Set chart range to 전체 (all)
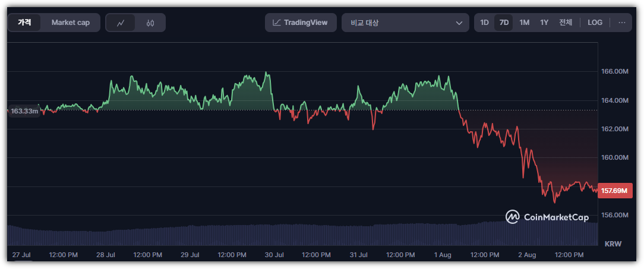Image resolution: width=644 pixels, height=269 pixels. 566,23
